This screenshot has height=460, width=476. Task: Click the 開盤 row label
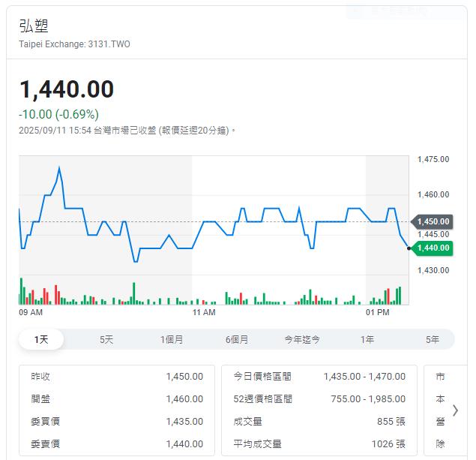(x=40, y=399)
